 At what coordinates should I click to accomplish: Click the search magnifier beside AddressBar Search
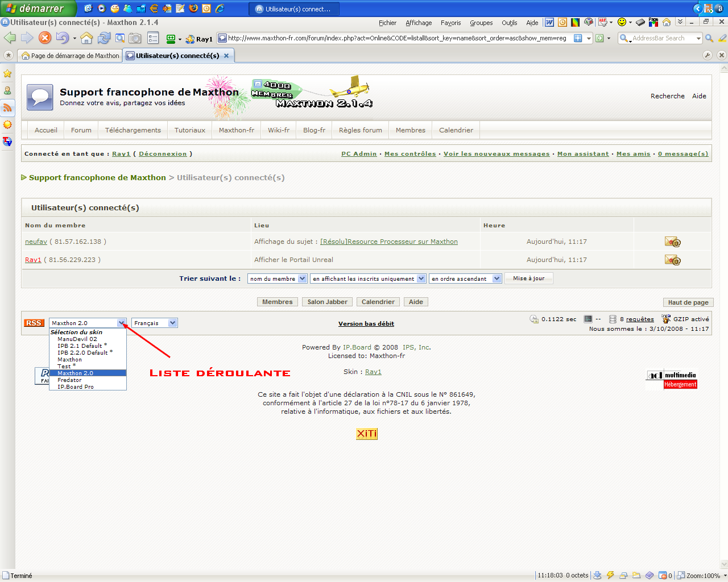click(709, 38)
